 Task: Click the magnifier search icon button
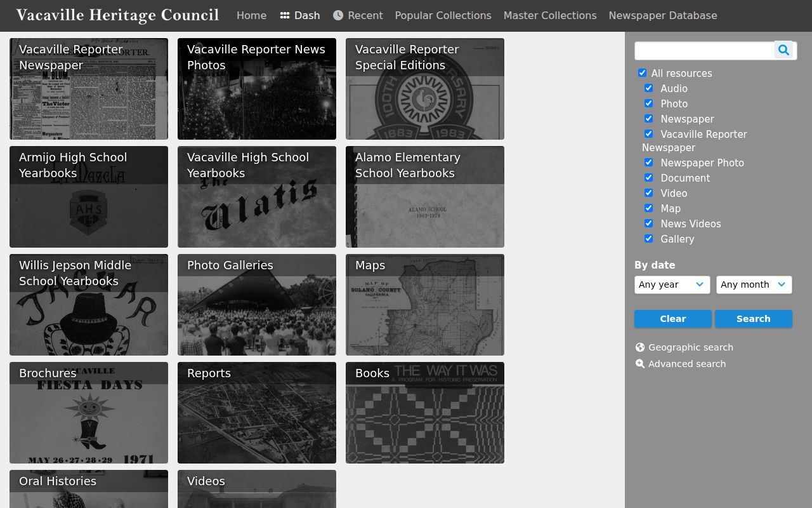[x=784, y=50]
